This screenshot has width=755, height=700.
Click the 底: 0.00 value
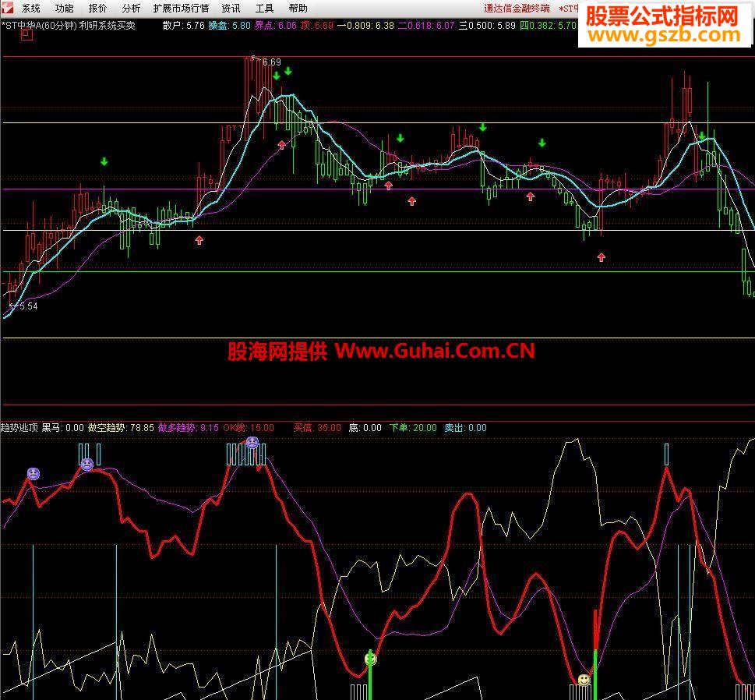point(365,428)
